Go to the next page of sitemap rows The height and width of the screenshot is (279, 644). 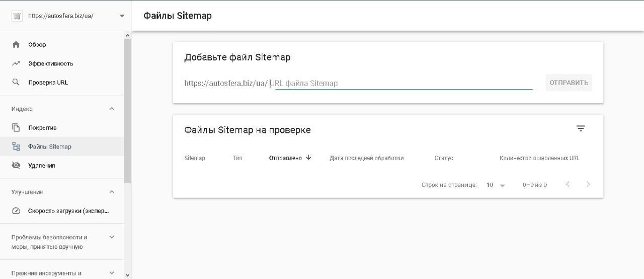point(588,184)
